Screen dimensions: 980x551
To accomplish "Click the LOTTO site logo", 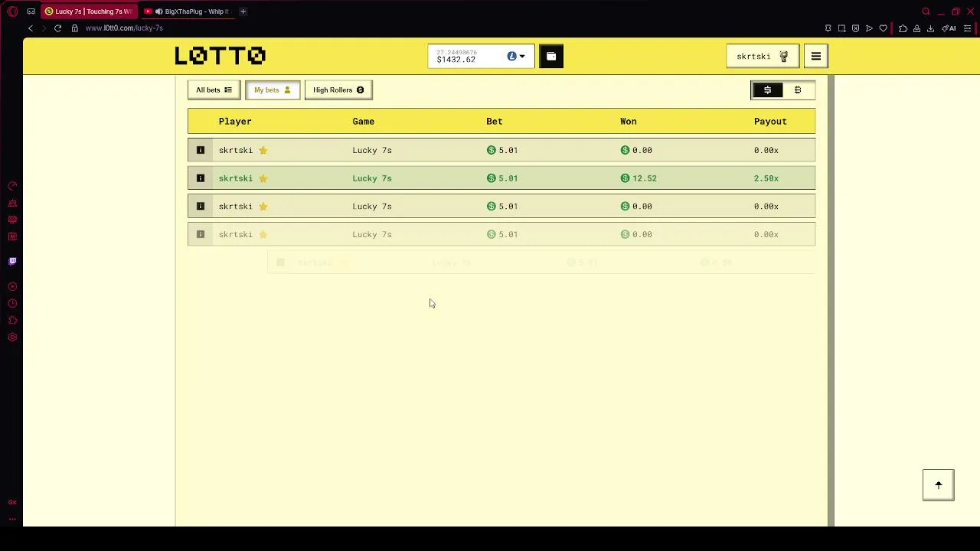I will pyautogui.click(x=220, y=55).
